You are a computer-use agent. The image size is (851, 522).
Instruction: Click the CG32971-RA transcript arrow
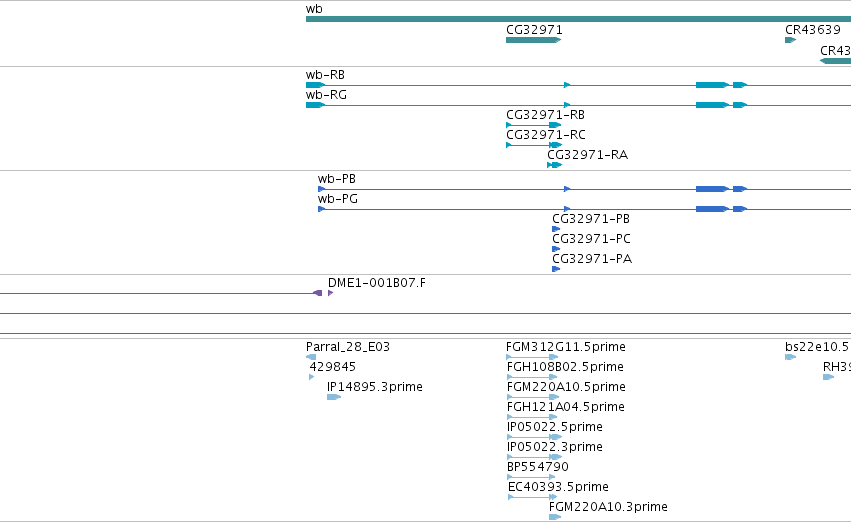click(555, 165)
